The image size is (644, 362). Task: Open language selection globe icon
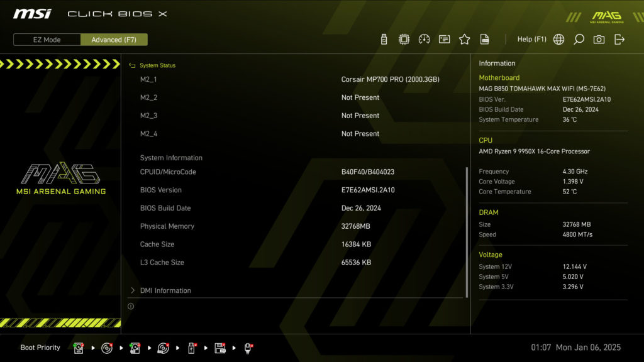coord(558,40)
